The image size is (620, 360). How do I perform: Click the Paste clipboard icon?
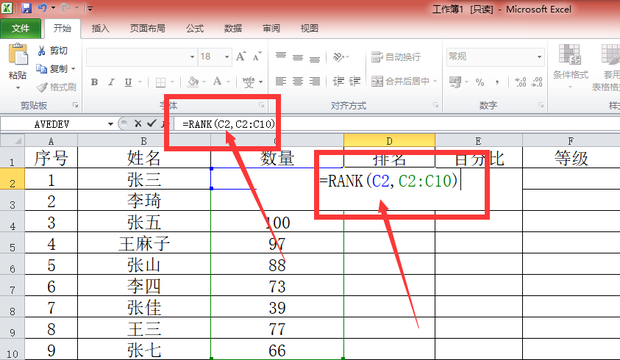point(18,54)
